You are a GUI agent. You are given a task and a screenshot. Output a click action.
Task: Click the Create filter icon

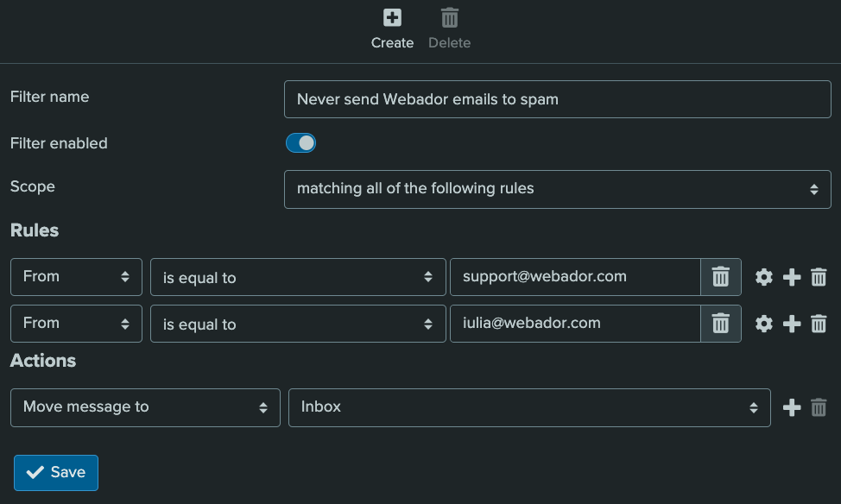pos(392,18)
